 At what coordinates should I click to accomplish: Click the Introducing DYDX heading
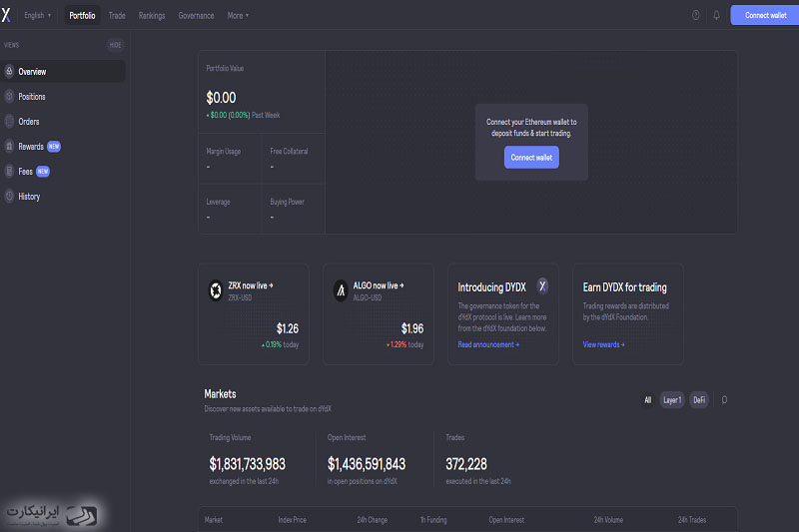(x=491, y=287)
